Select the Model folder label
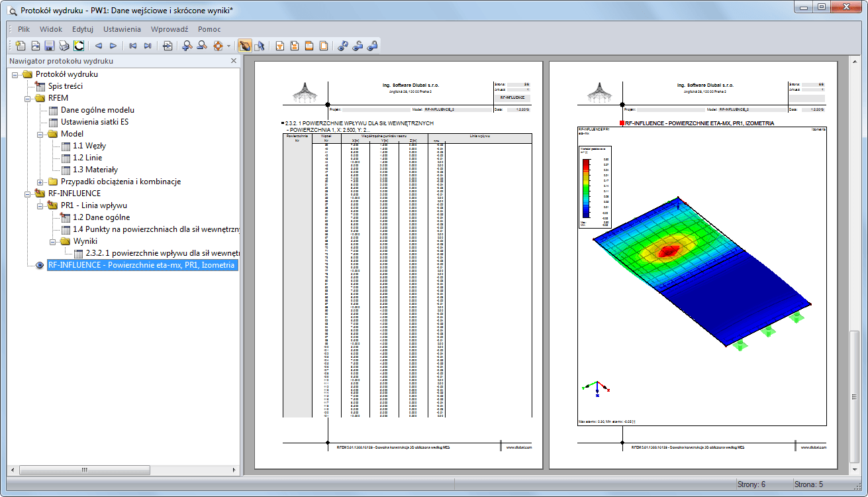868x497 pixels. click(72, 134)
